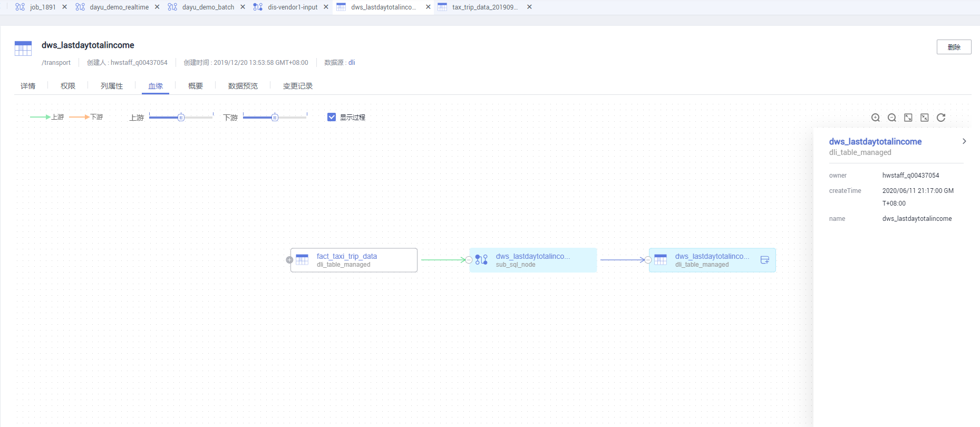Collapse the right details panel chevron
Image resolution: width=980 pixels, height=427 pixels.
click(x=964, y=141)
